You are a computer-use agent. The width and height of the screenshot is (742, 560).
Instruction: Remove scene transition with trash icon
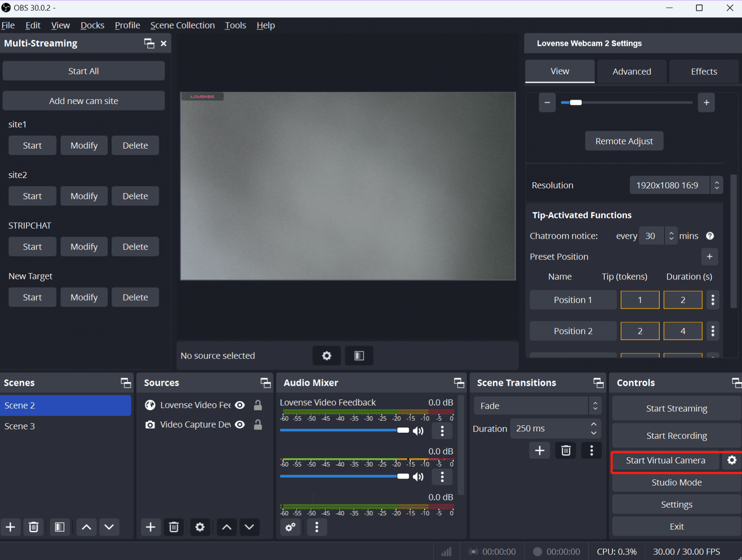click(566, 450)
